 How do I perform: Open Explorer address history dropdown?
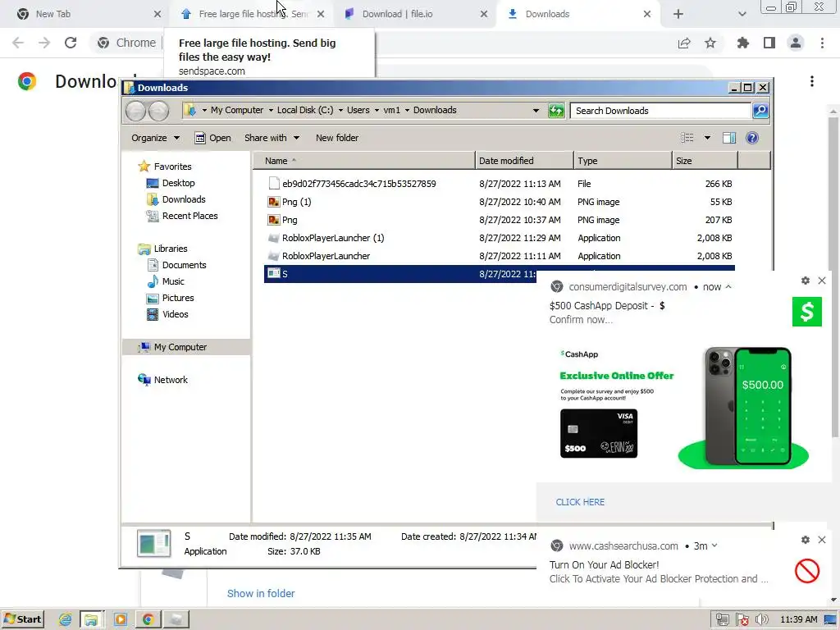pyautogui.click(x=536, y=111)
